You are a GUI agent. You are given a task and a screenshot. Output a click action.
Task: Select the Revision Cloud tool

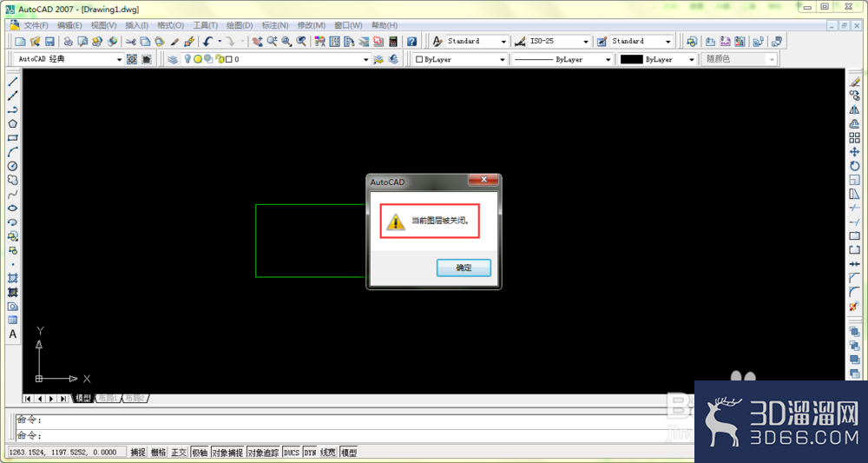(x=13, y=180)
